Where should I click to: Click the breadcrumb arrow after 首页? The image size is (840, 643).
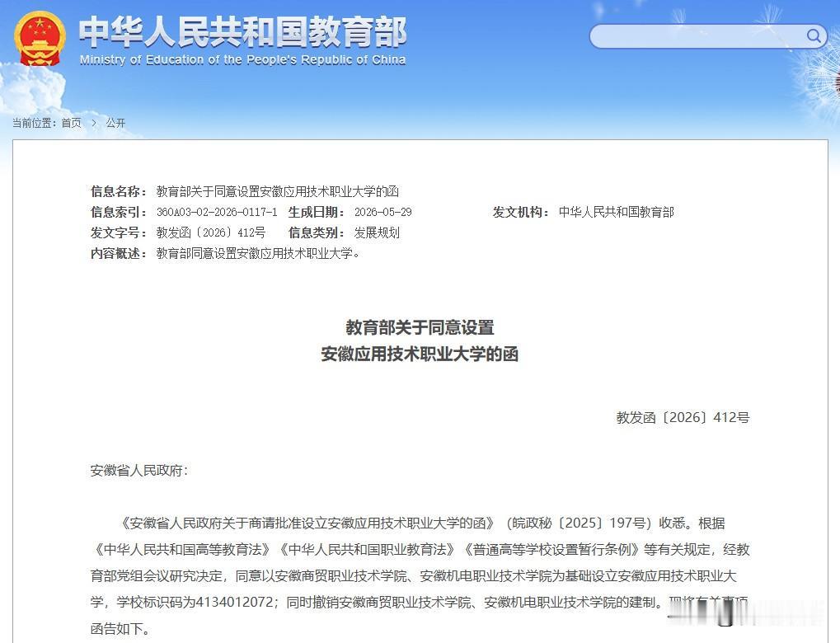tap(94, 124)
